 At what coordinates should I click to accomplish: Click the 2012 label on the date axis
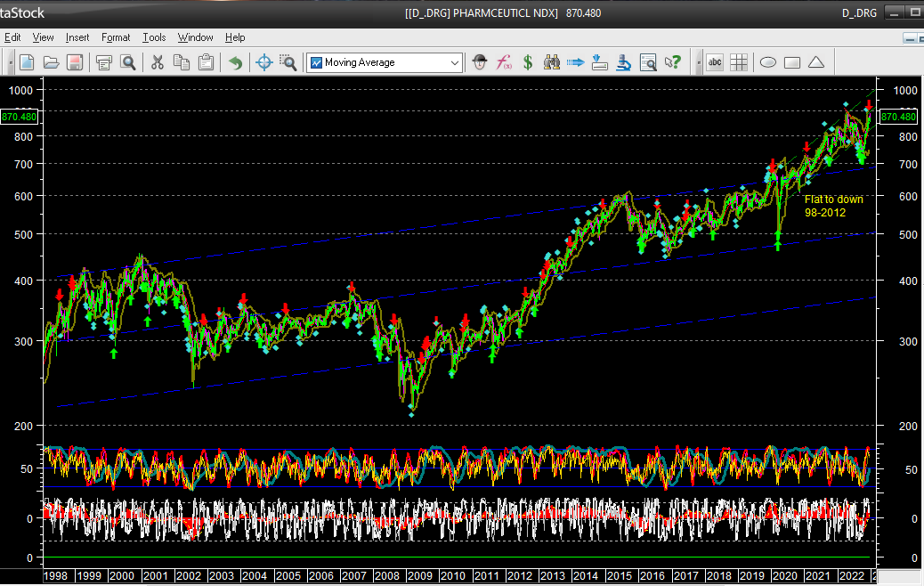click(520, 576)
